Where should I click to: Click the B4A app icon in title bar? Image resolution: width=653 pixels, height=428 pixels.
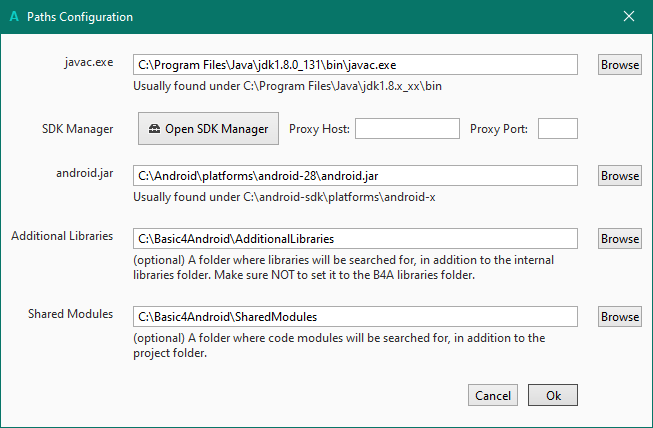point(13,17)
